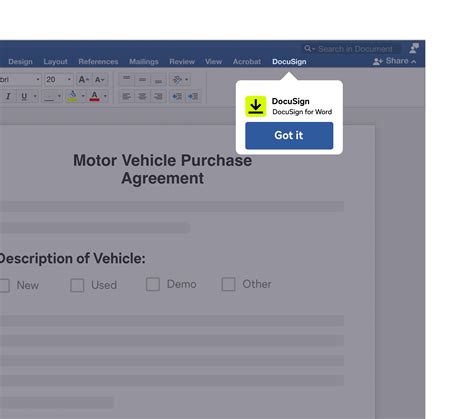Check the Other vehicle checkbox
The image size is (474, 419).
[228, 284]
